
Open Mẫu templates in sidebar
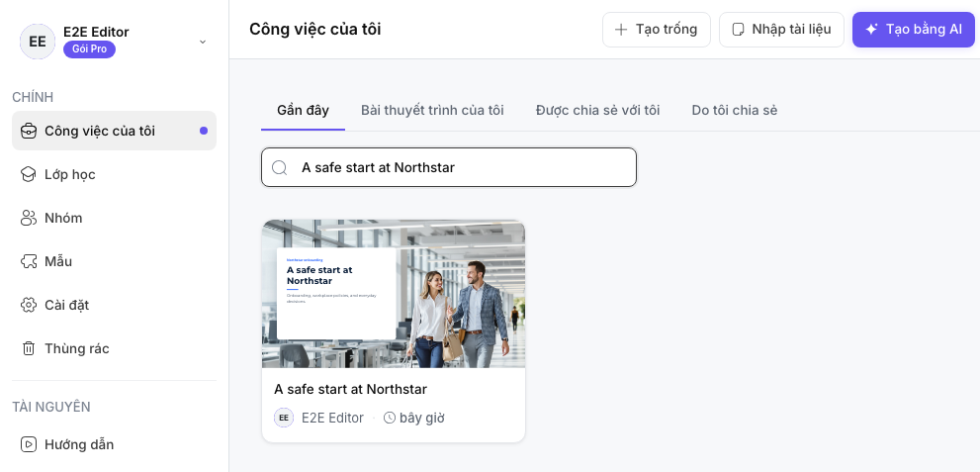(x=115, y=261)
